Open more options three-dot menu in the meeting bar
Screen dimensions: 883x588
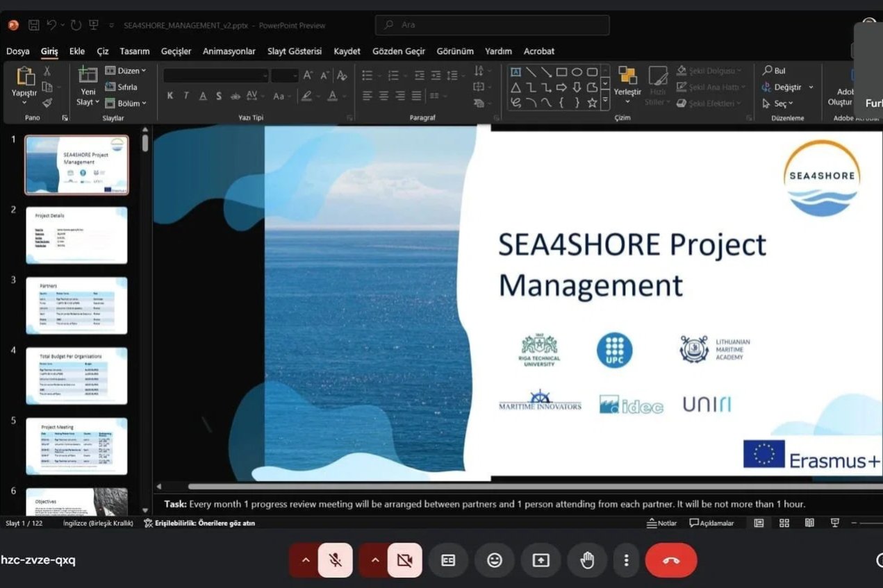626,560
